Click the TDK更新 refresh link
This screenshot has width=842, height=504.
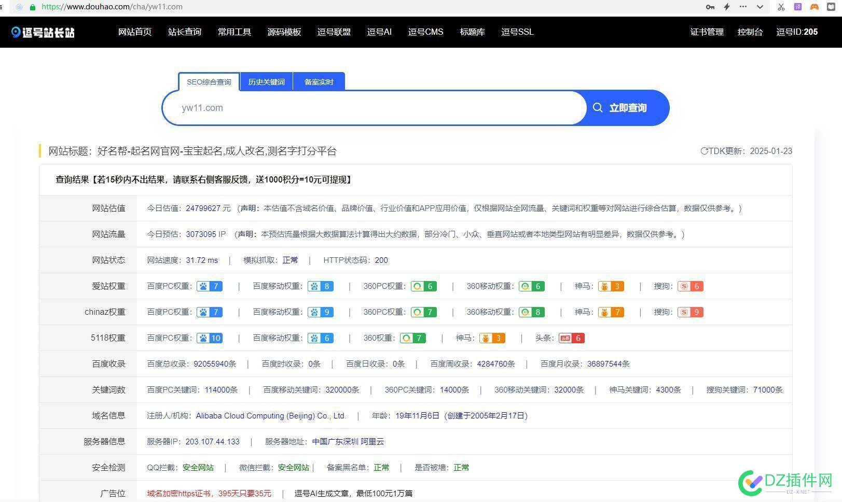(746, 151)
